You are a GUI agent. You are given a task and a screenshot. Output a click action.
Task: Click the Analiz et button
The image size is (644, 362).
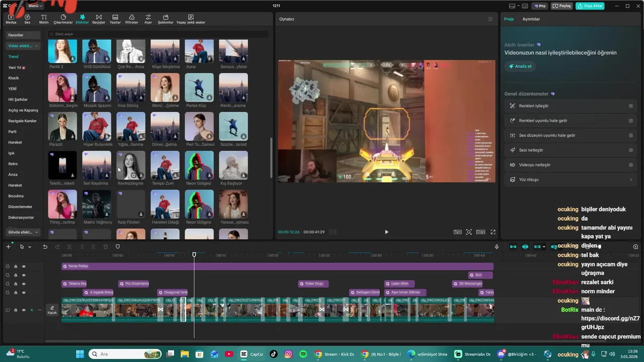tap(520, 66)
